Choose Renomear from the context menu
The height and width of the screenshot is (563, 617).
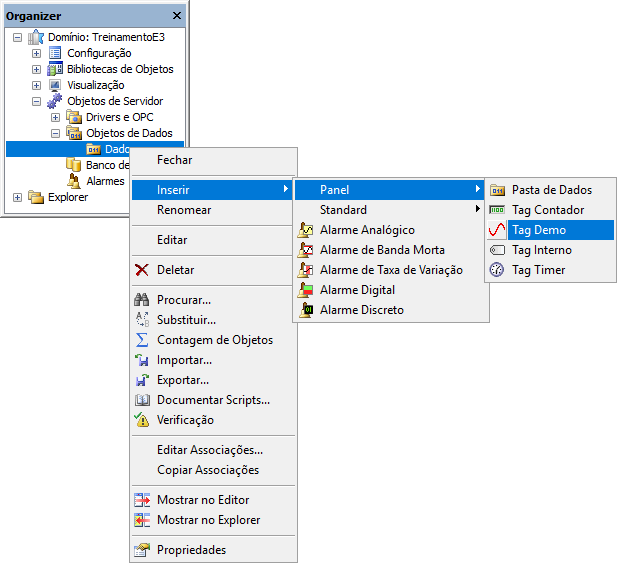click(184, 210)
